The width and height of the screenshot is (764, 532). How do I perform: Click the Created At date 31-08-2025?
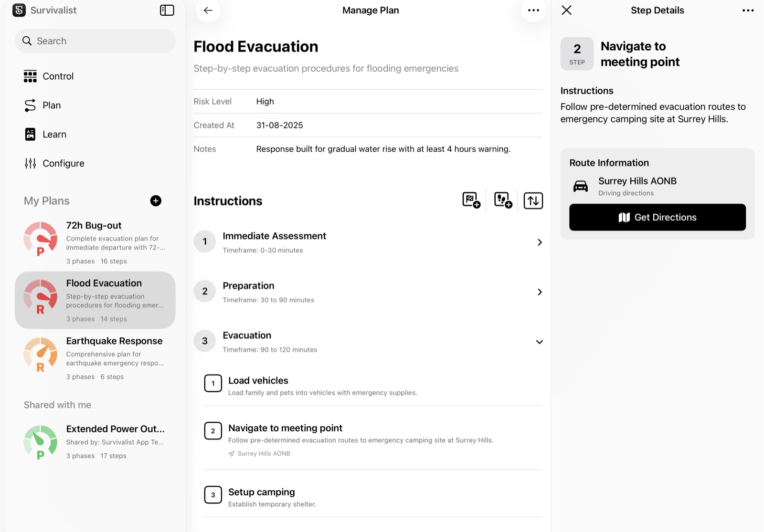[280, 125]
